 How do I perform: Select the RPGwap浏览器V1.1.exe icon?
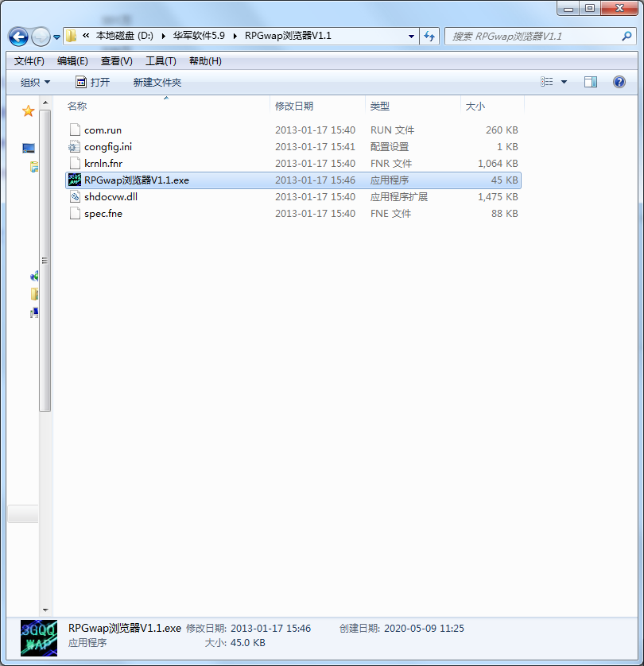(x=75, y=180)
